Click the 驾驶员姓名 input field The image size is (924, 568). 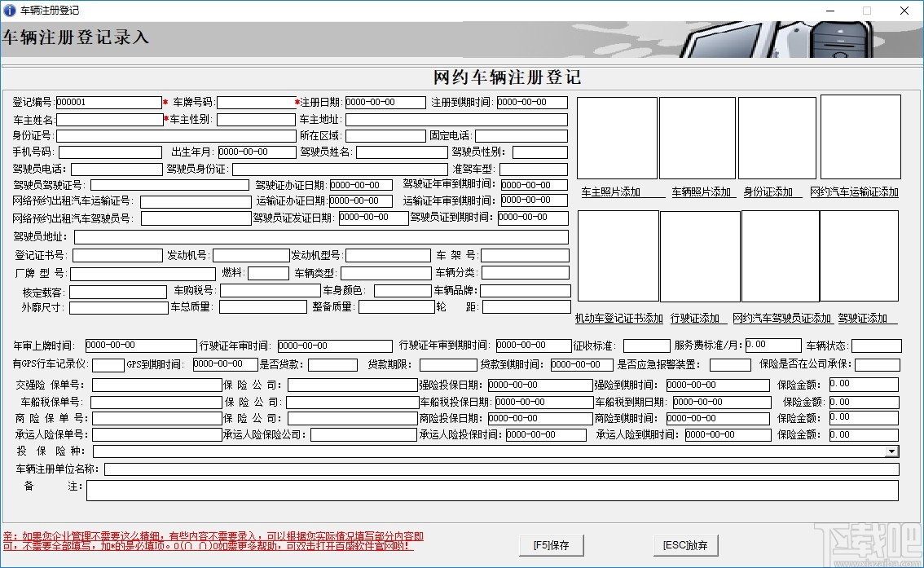pos(402,152)
